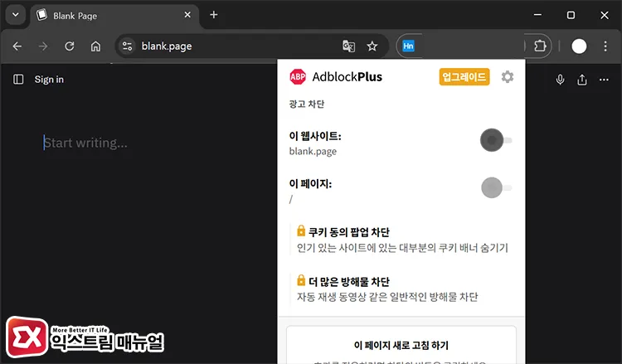Click the blue Hn extension icon
The height and width of the screenshot is (364, 622).
click(x=408, y=46)
